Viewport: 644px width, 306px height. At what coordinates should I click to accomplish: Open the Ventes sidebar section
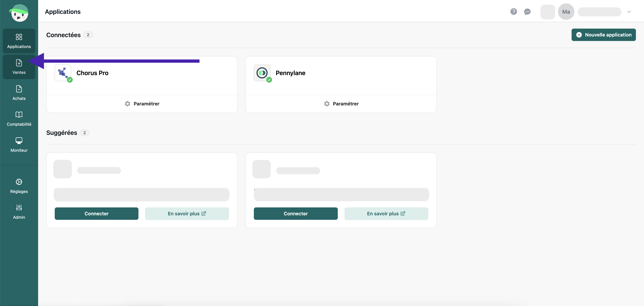pyautogui.click(x=19, y=67)
